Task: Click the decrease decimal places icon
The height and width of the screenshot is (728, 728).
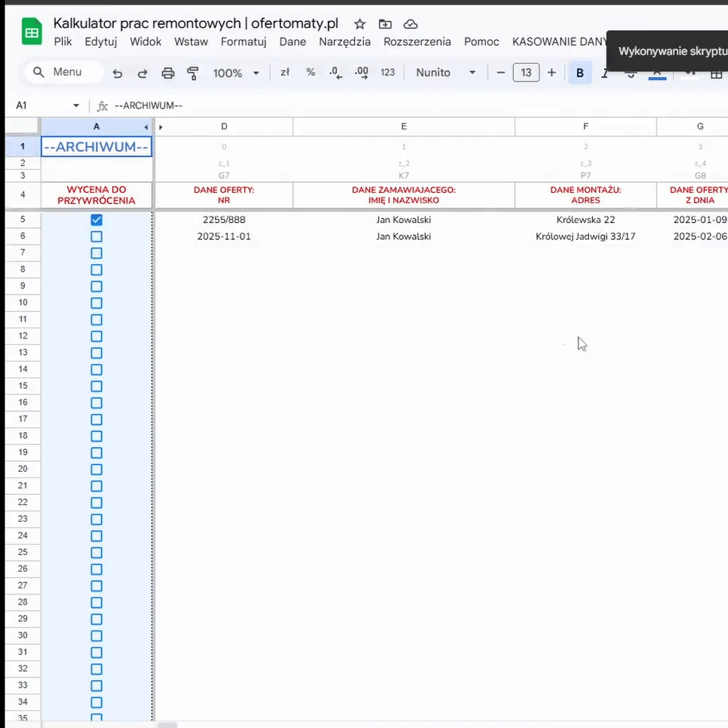Action: (336, 73)
